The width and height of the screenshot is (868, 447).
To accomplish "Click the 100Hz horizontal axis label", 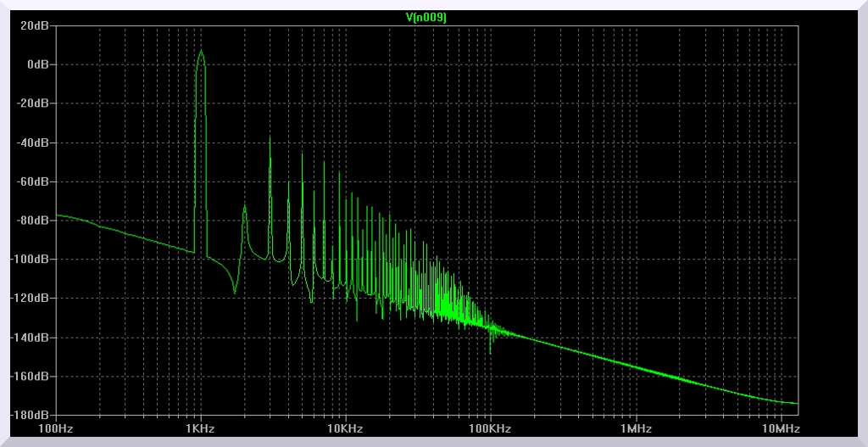I will tap(56, 429).
